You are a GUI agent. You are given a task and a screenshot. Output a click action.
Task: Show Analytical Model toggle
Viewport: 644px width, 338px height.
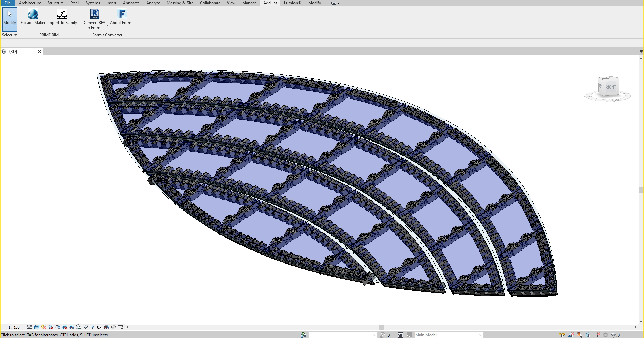pos(107,327)
